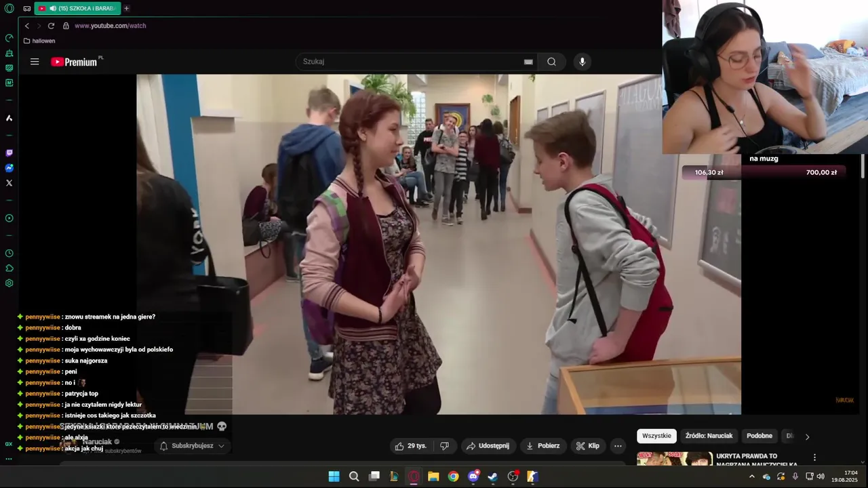868x488 pixels.
Task: Click the browser address bar URL
Action: click(x=111, y=26)
